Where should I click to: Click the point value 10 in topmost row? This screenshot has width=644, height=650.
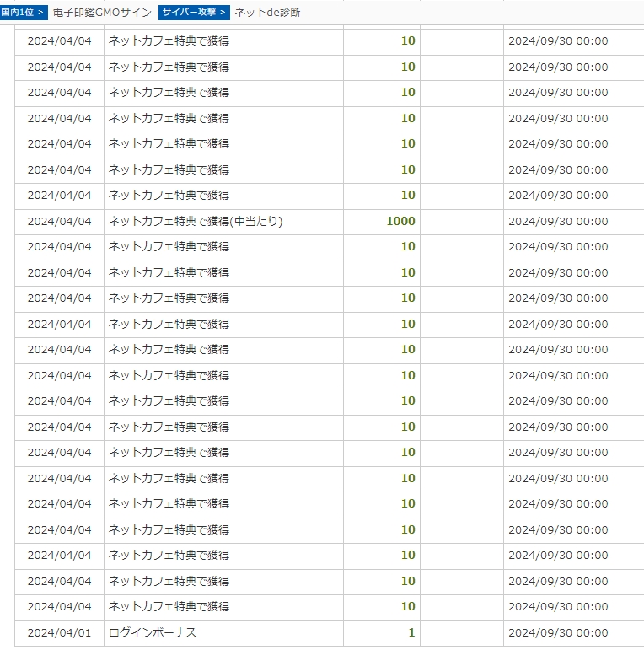click(x=408, y=41)
